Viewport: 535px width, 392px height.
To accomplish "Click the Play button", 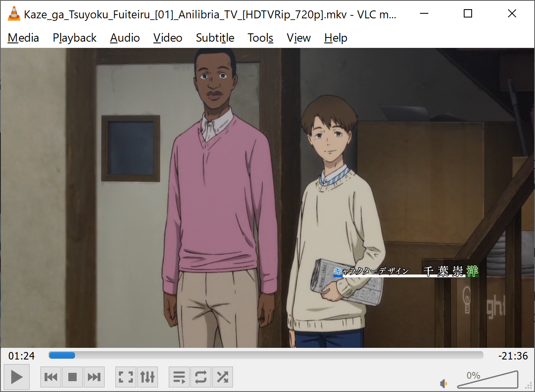I will [x=17, y=377].
